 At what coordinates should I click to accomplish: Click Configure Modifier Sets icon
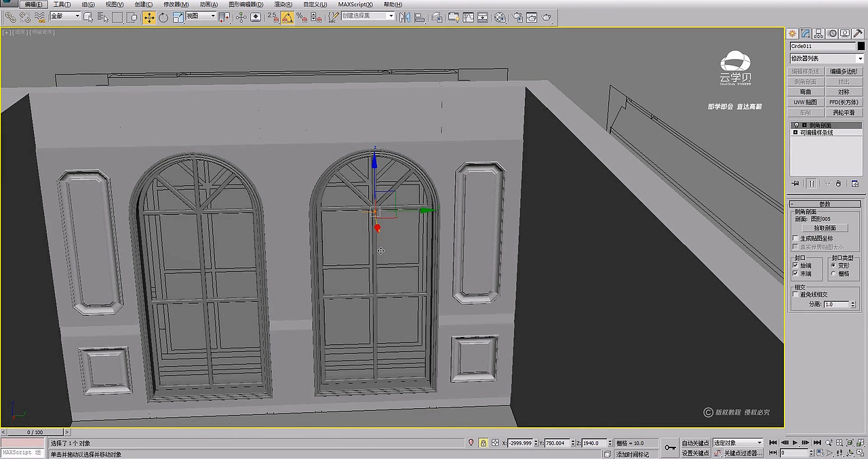tap(854, 184)
